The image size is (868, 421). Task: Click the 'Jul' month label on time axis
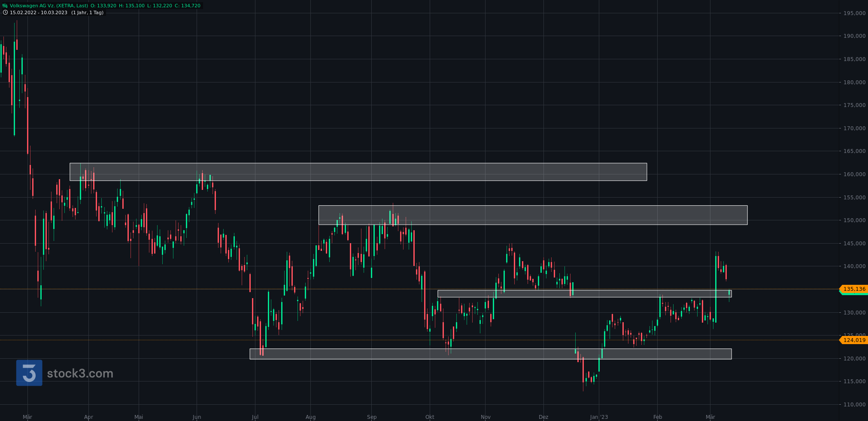click(255, 417)
